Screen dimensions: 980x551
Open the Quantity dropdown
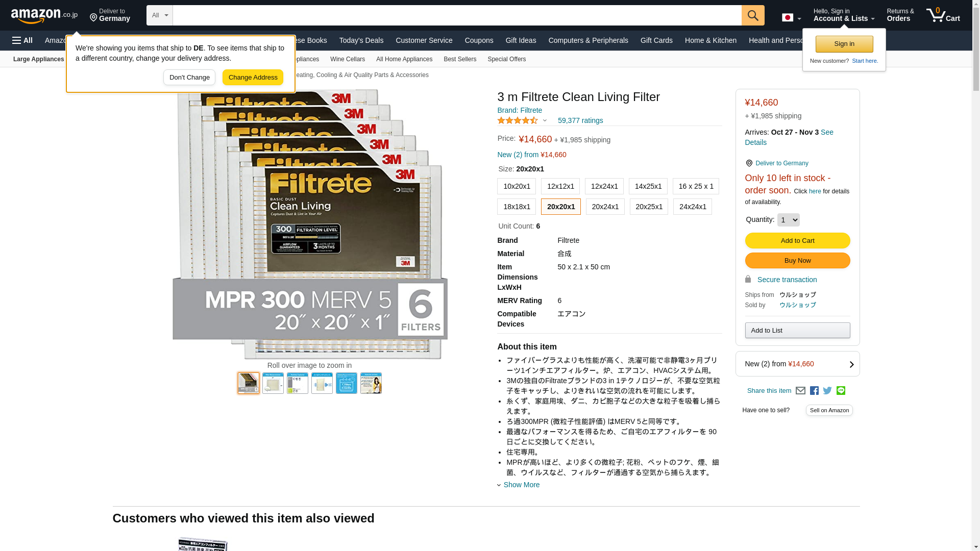point(788,220)
